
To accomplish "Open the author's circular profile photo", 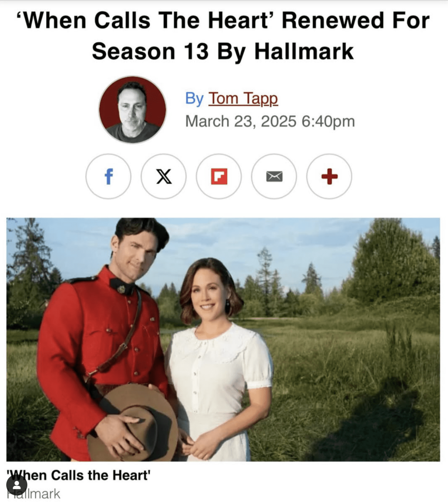I will 133,109.
